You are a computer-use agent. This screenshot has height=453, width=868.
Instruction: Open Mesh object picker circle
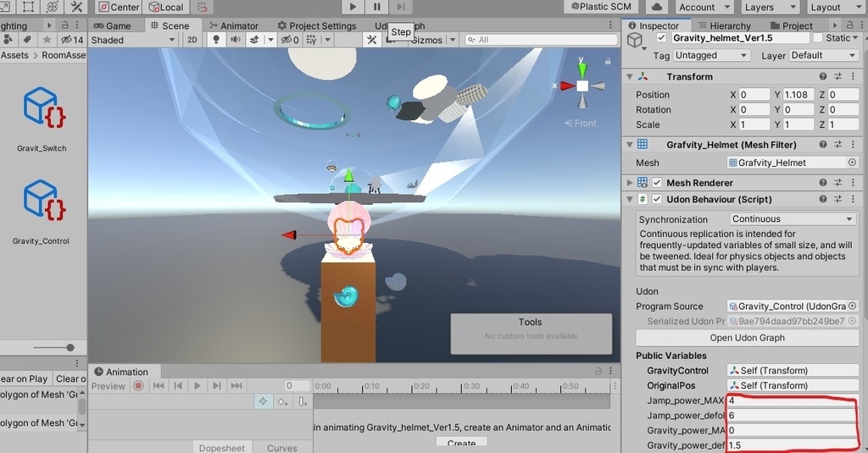pyautogui.click(x=853, y=163)
